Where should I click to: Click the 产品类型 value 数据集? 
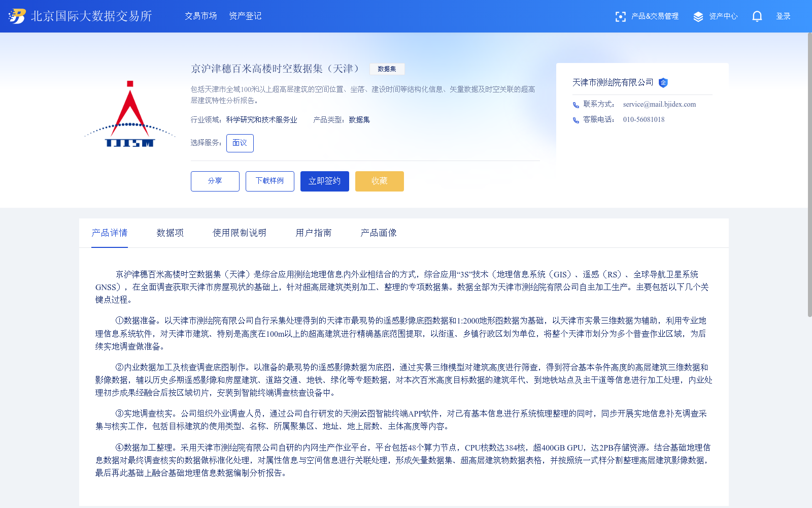359,120
